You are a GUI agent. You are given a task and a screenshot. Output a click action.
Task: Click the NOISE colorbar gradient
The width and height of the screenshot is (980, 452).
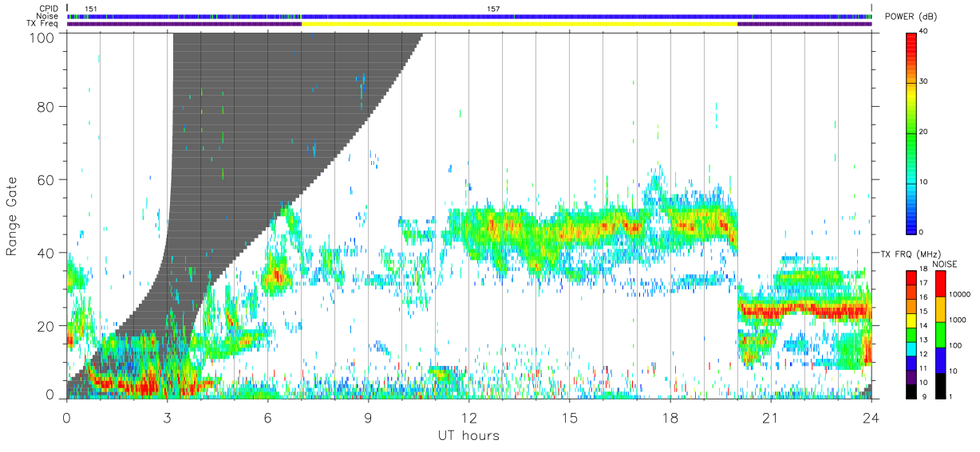tap(939, 335)
